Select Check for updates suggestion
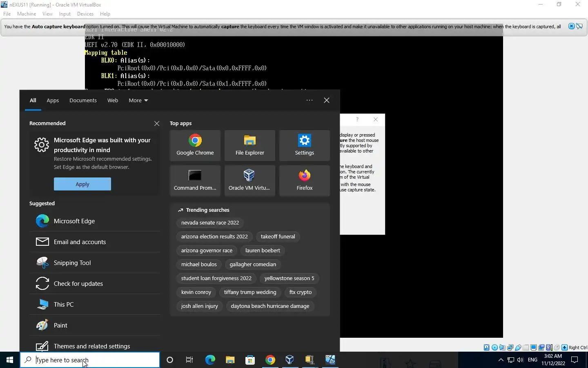 pyautogui.click(x=95, y=283)
